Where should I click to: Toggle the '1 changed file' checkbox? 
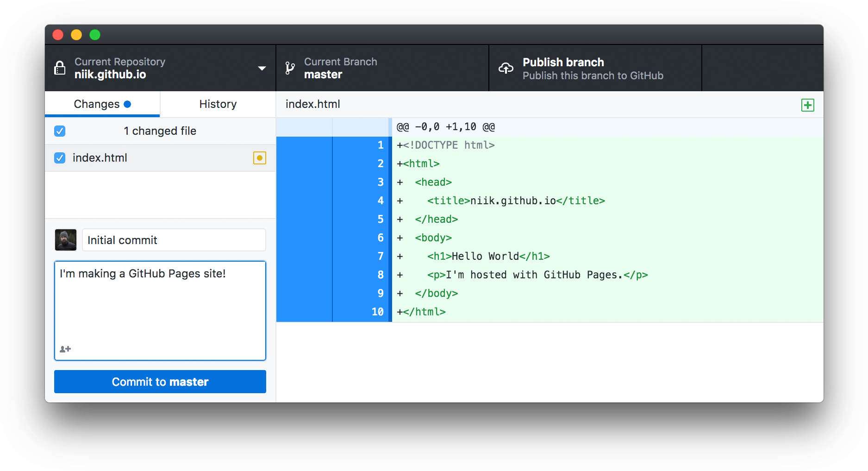point(60,131)
